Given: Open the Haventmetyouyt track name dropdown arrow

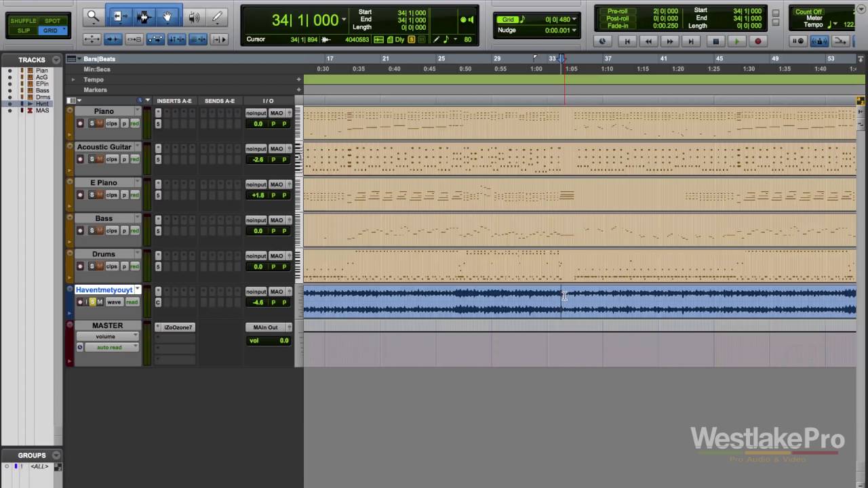Looking at the screenshot, I should coord(138,289).
